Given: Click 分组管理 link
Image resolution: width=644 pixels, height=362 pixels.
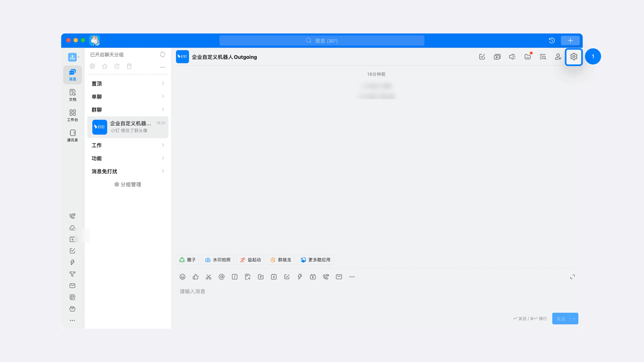Looking at the screenshot, I should tap(128, 184).
